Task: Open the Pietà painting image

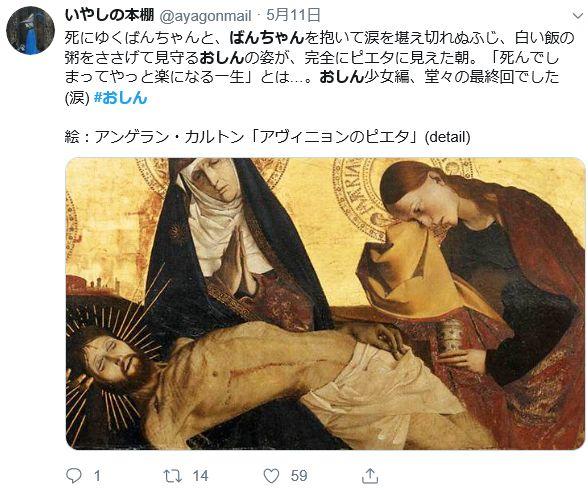Action: [x=325, y=303]
